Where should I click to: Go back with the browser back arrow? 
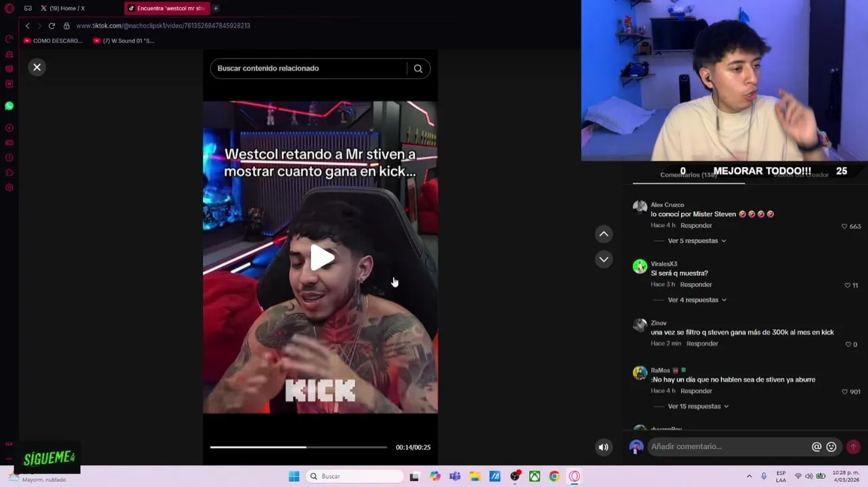(27, 26)
